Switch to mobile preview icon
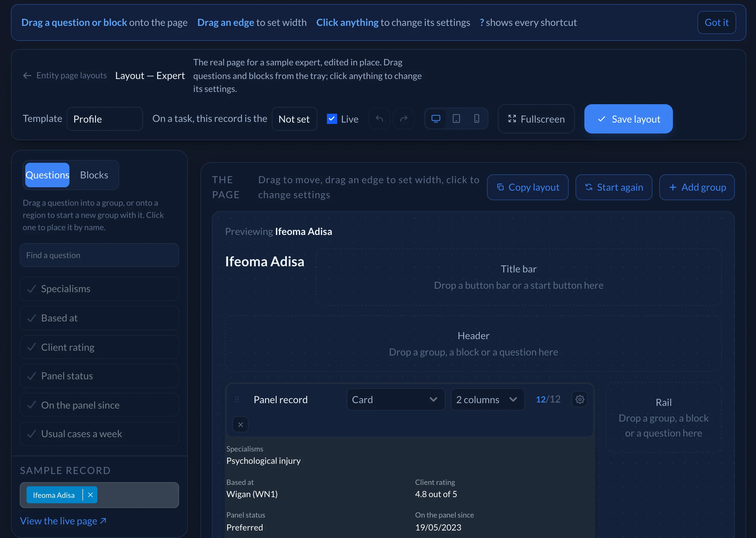 pyautogui.click(x=477, y=119)
